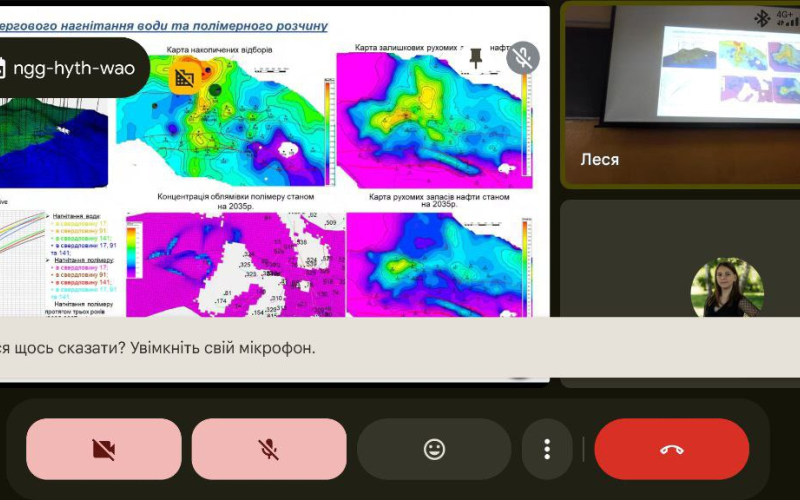The image size is (800, 500).
Task: Unmute your microphone
Action: 268,449
